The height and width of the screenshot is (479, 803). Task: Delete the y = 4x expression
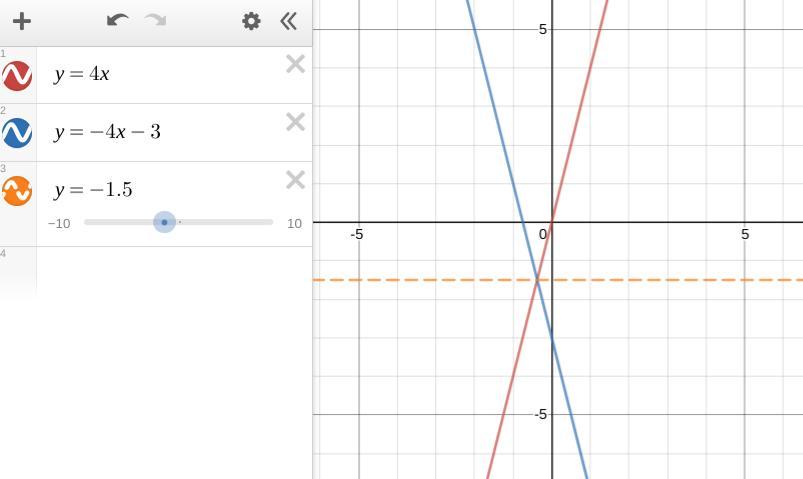click(x=295, y=64)
